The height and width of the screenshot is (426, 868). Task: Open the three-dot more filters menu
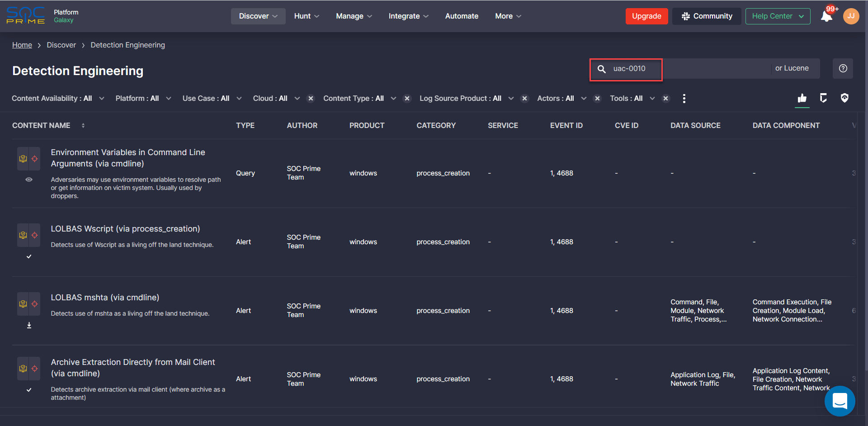[684, 99]
